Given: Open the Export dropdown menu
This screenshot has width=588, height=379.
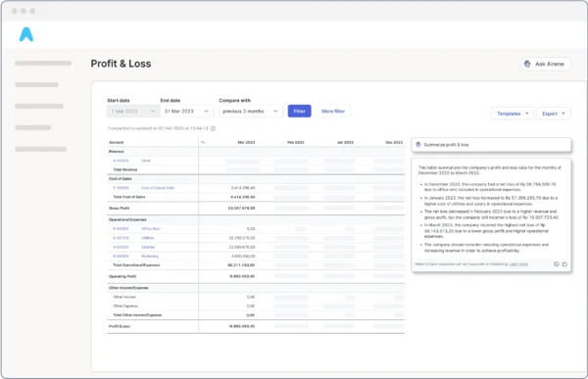Looking at the screenshot, I should (554, 114).
